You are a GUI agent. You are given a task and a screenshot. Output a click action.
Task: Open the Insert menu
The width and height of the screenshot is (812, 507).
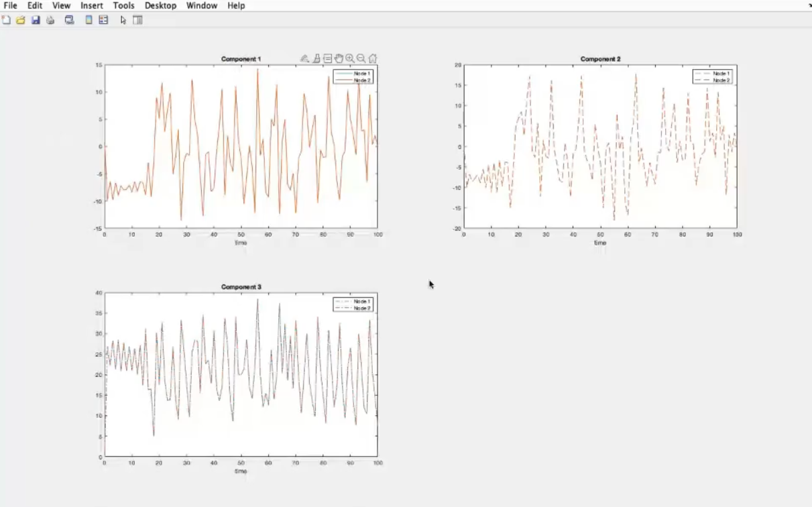click(92, 5)
